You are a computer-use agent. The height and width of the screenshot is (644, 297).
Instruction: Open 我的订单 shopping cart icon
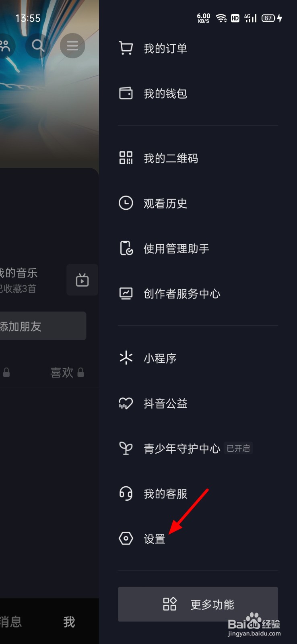pos(126,48)
